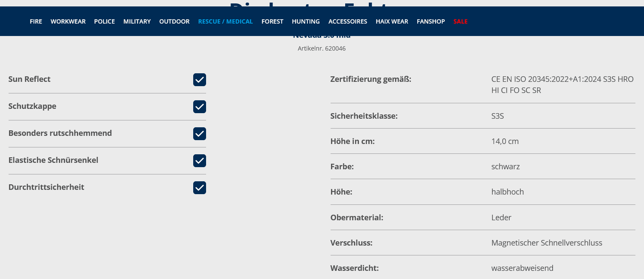Visit the FANSHOP link
This screenshot has width=644, height=279.
click(x=431, y=21)
